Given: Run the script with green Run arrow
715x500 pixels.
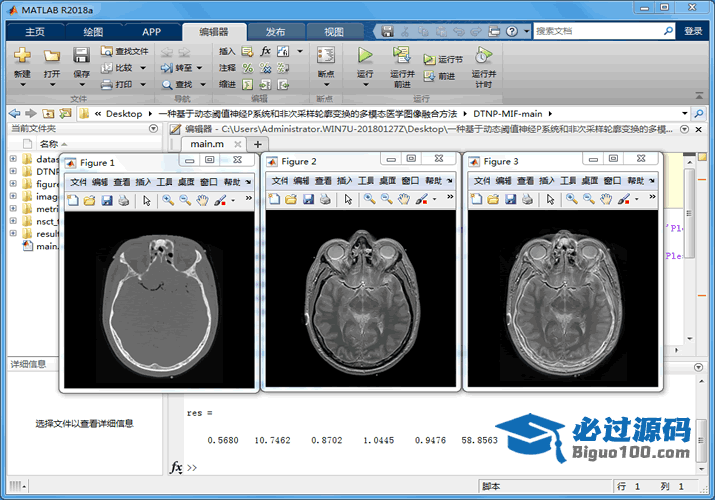Looking at the screenshot, I should 365,55.
